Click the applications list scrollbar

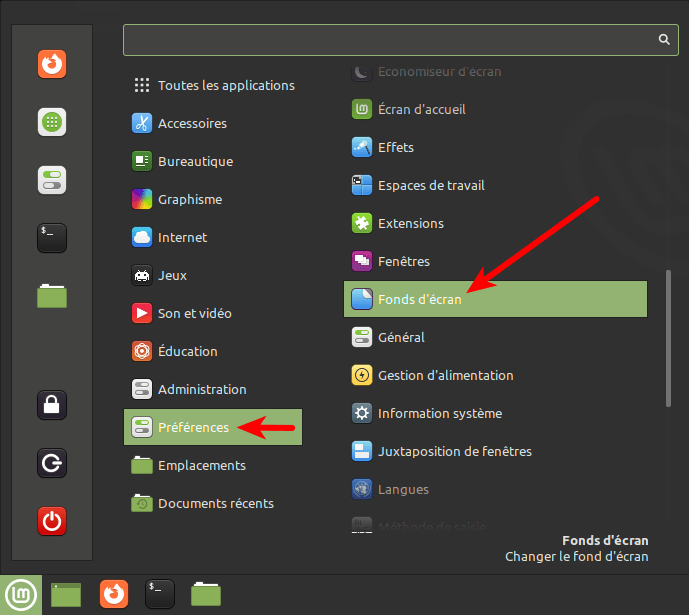[668, 337]
